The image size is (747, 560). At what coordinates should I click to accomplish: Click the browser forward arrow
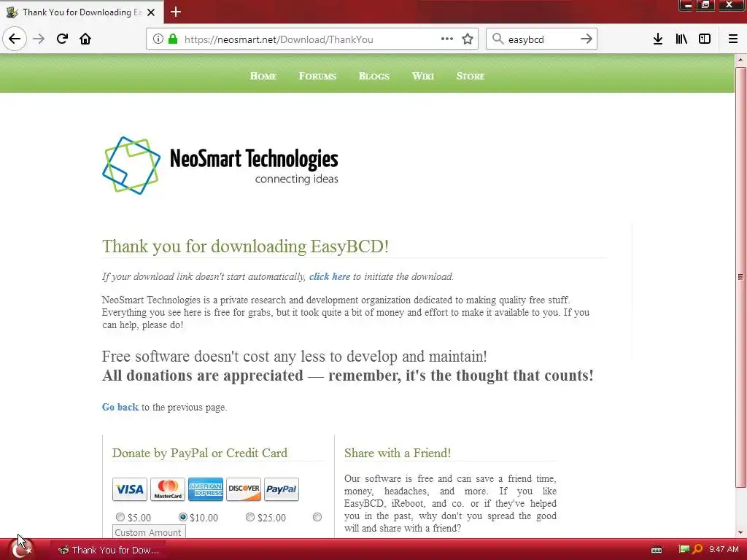pos(39,39)
